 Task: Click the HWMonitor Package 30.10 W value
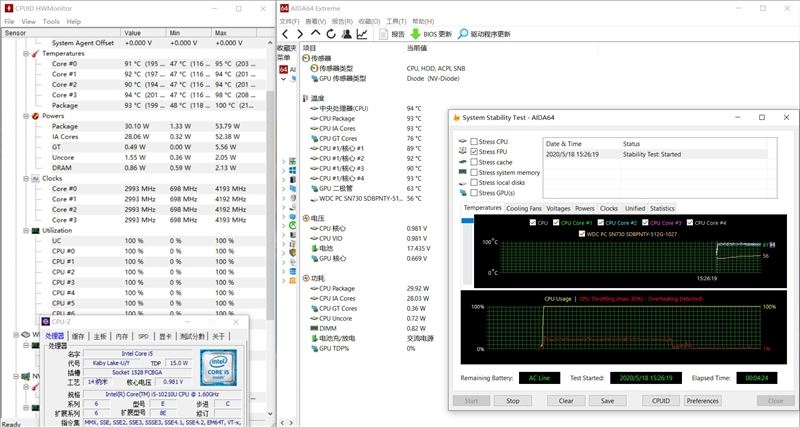coord(137,126)
